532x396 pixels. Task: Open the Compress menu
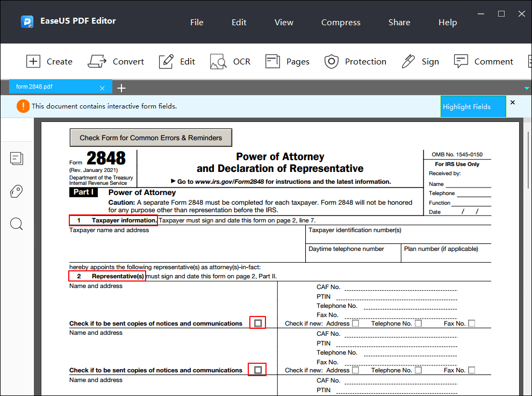point(341,23)
